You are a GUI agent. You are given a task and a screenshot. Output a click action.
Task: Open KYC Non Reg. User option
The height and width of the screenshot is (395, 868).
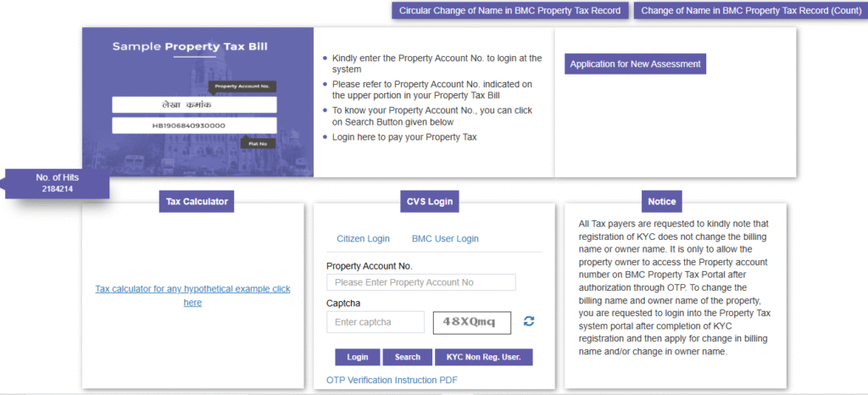[x=484, y=357]
